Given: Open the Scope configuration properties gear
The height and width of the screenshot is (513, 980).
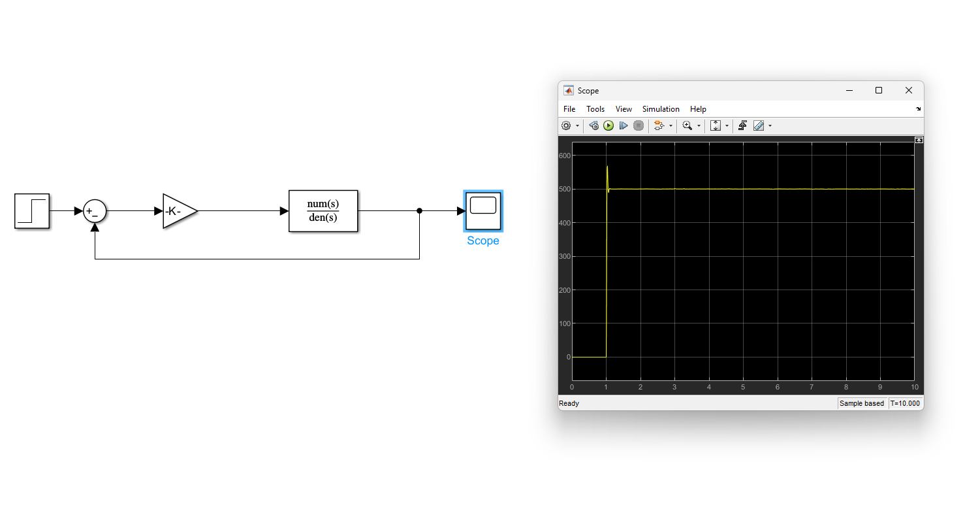Looking at the screenshot, I should click(x=566, y=125).
